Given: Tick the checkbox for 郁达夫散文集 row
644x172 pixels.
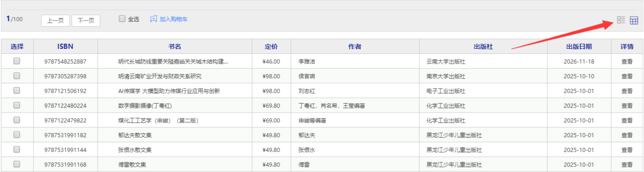Looking at the screenshot, I should click(x=17, y=135).
